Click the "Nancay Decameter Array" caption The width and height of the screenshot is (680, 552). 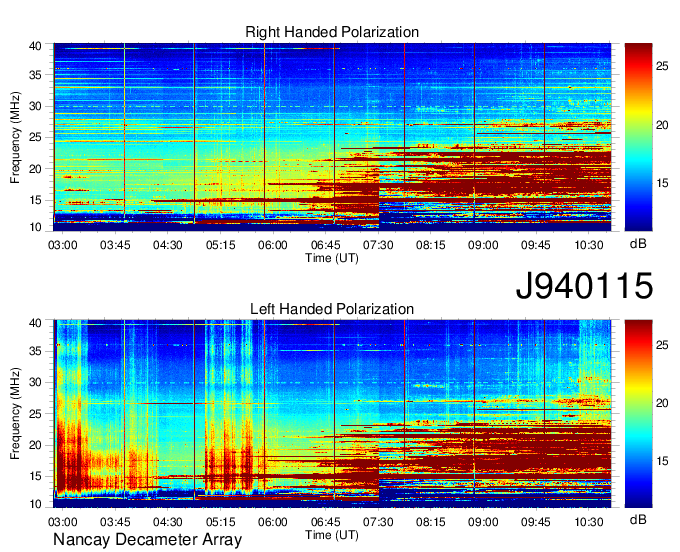tap(147, 540)
